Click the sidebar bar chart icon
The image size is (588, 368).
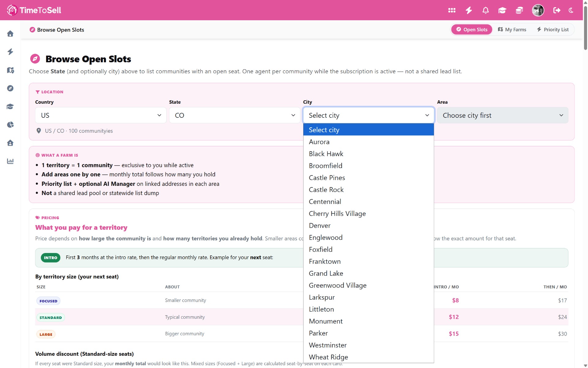click(x=10, y=161)
